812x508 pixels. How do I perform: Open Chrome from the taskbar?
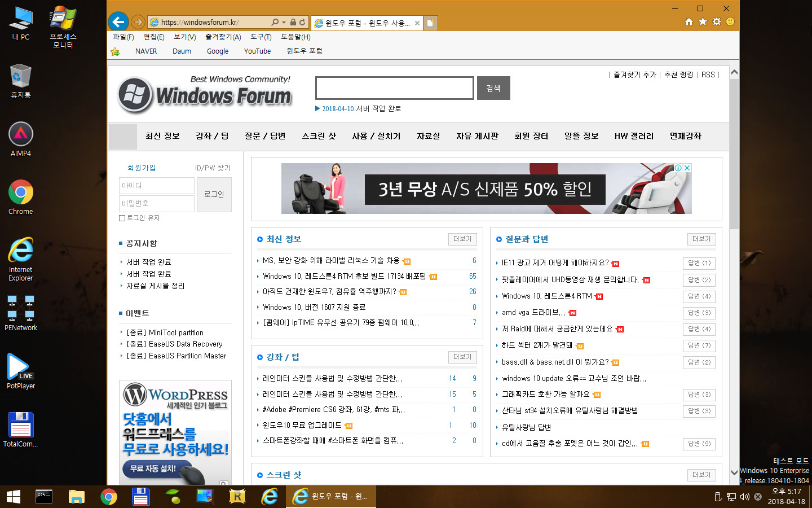(109, 497)
